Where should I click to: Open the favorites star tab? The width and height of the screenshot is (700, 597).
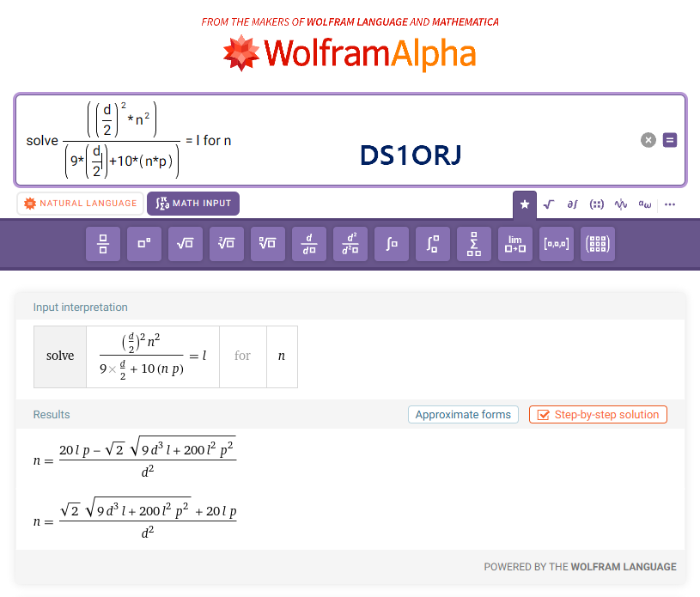pyautogui.click(x=525, y=204)
